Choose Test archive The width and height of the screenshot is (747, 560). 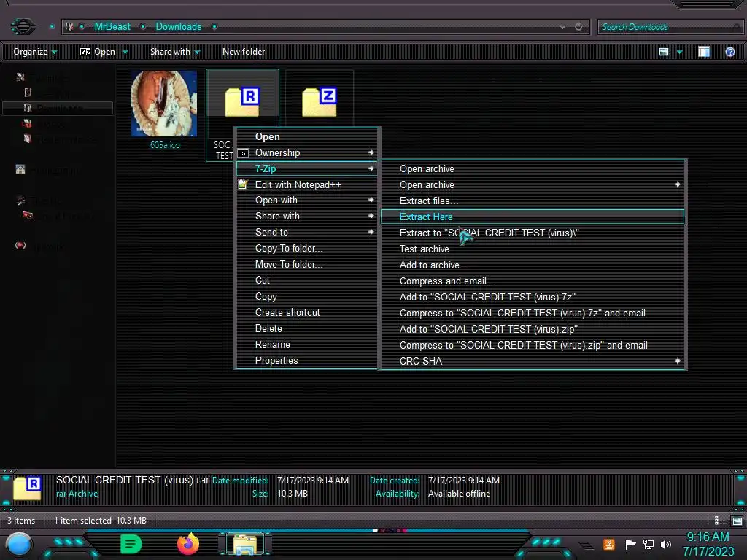click(533, 249)
